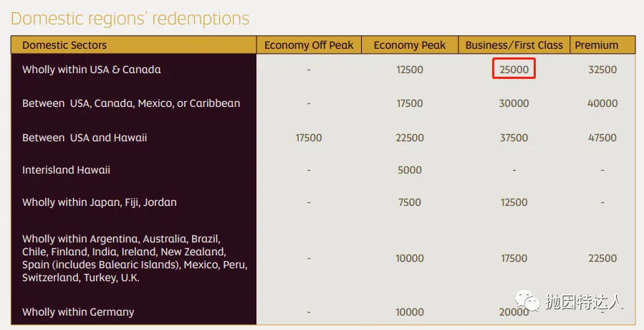Click the Economy Peak column header
Viewport: 644px width, 330px height.
(x=410, y=45)
